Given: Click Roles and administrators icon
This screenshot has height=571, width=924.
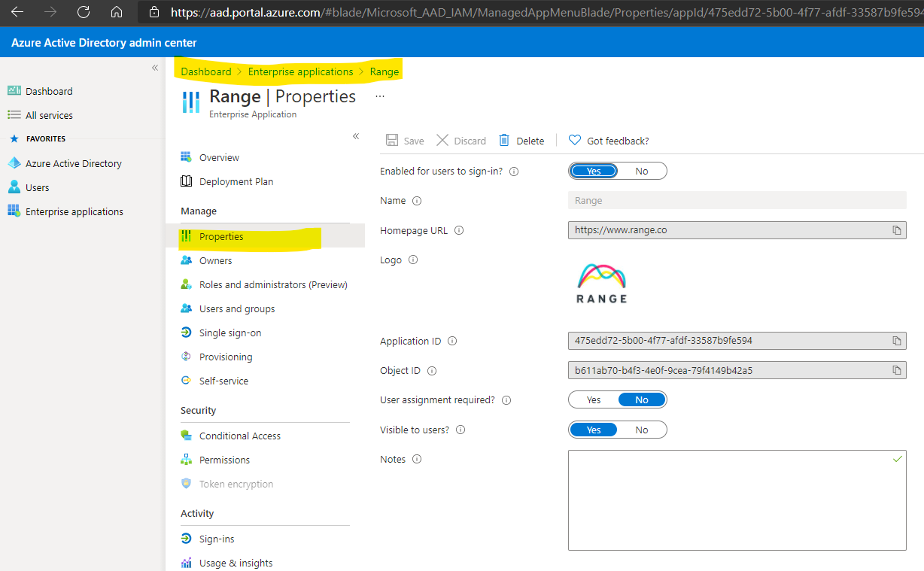Looking at the screenshot, I should (187, 284).
